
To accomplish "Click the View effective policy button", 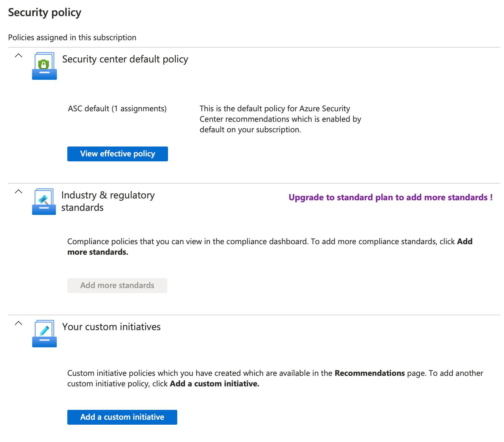I will [x=117, y=154].
